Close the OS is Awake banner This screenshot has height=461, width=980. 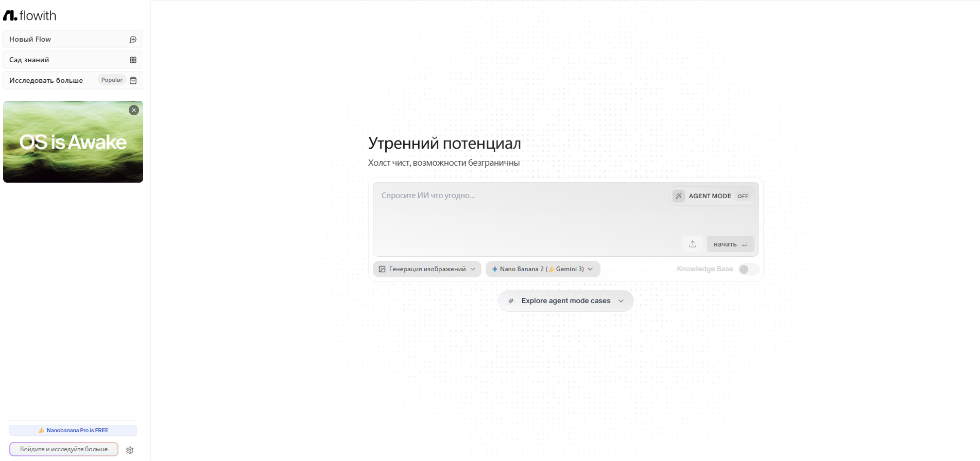(134, 110)
